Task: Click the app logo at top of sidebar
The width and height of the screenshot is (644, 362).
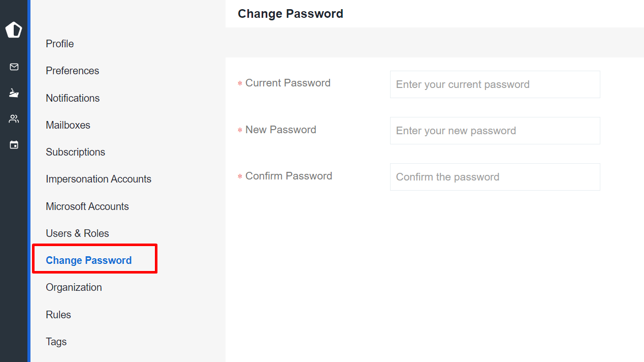Action: point(14,30)
